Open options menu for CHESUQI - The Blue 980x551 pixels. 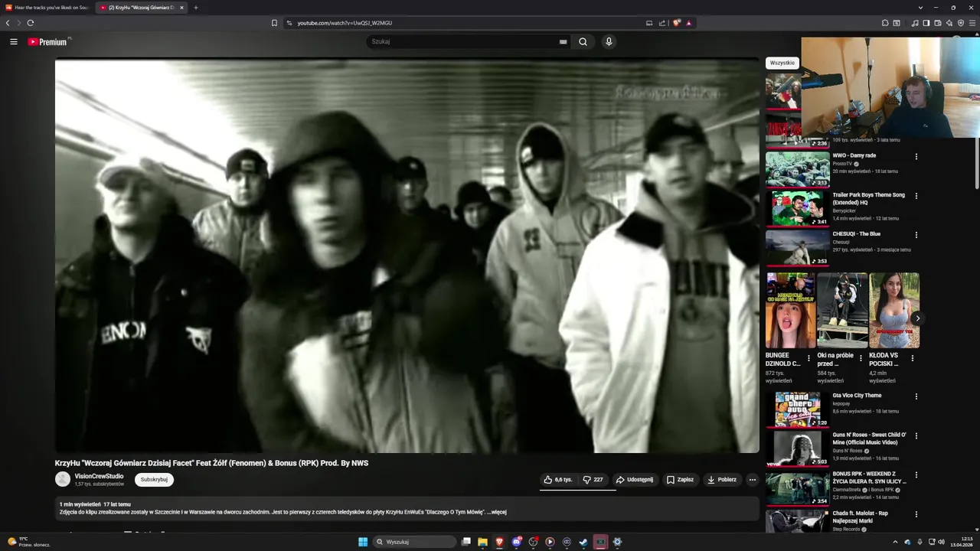point(916,235)
